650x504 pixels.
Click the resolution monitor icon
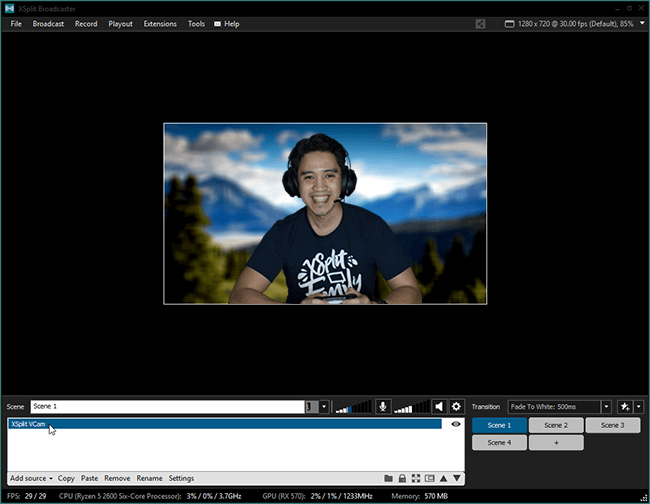[x=509, y=24]
